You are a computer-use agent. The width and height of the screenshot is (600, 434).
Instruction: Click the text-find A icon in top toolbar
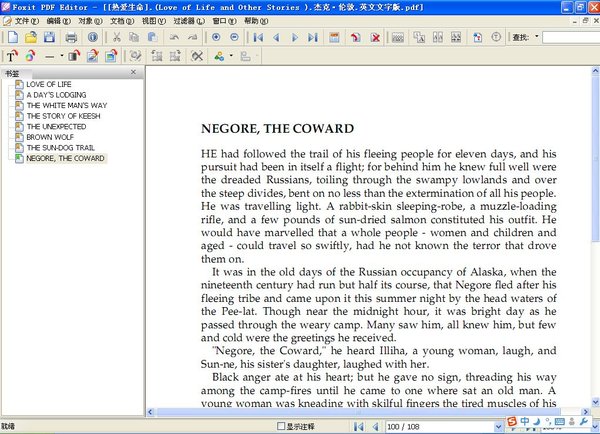tap(419, 37)
